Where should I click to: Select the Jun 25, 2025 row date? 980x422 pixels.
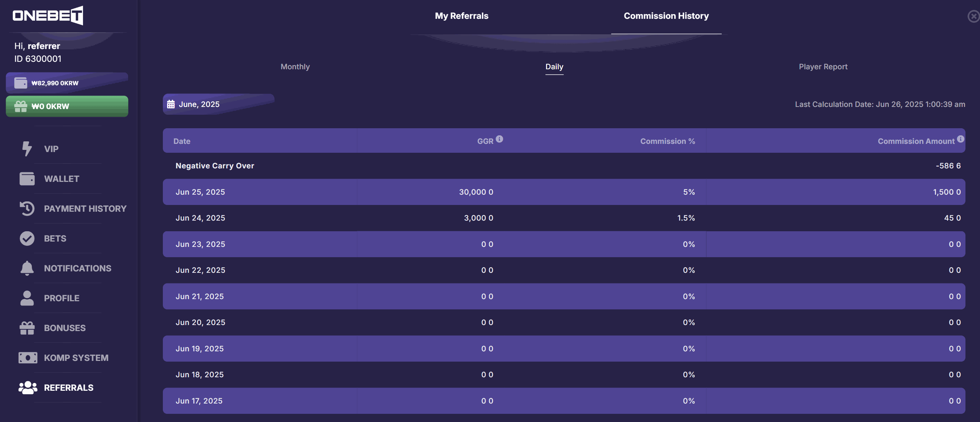pos(200,192)
